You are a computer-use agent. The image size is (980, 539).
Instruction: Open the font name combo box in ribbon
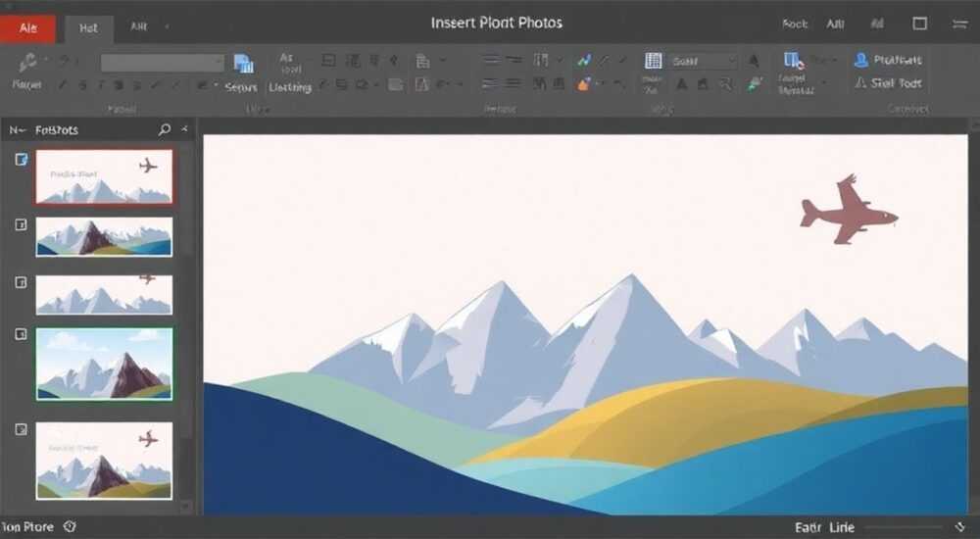click(163, 63)
